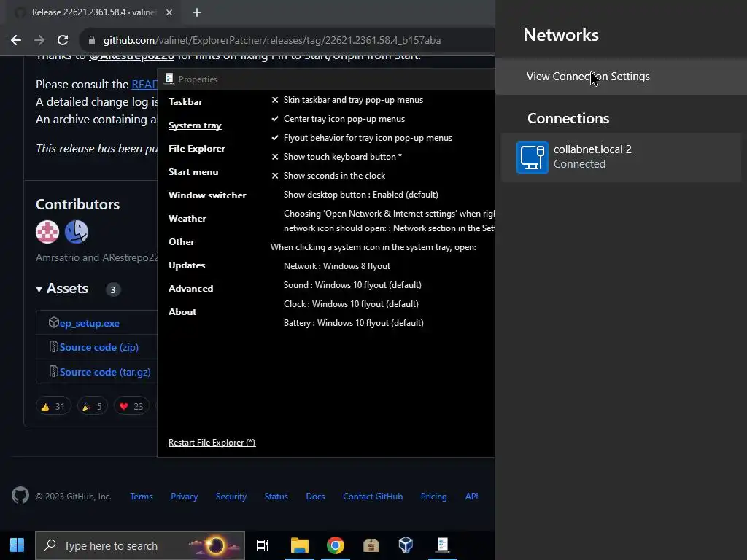Viewport: 747px width, 560px height.
Task: Open File Explorer from the taskbar
Action: coord(300,545)
